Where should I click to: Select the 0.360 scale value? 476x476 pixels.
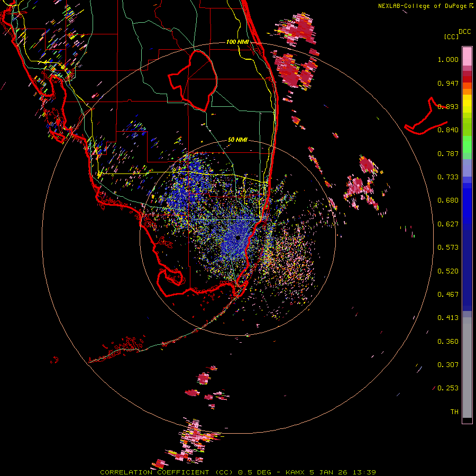[448, 342]
